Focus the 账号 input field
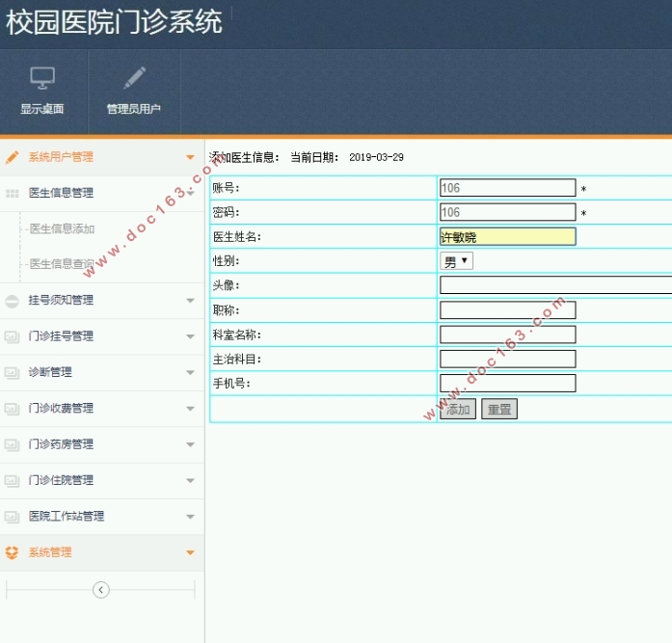672x643 pixels. (508, 188)
